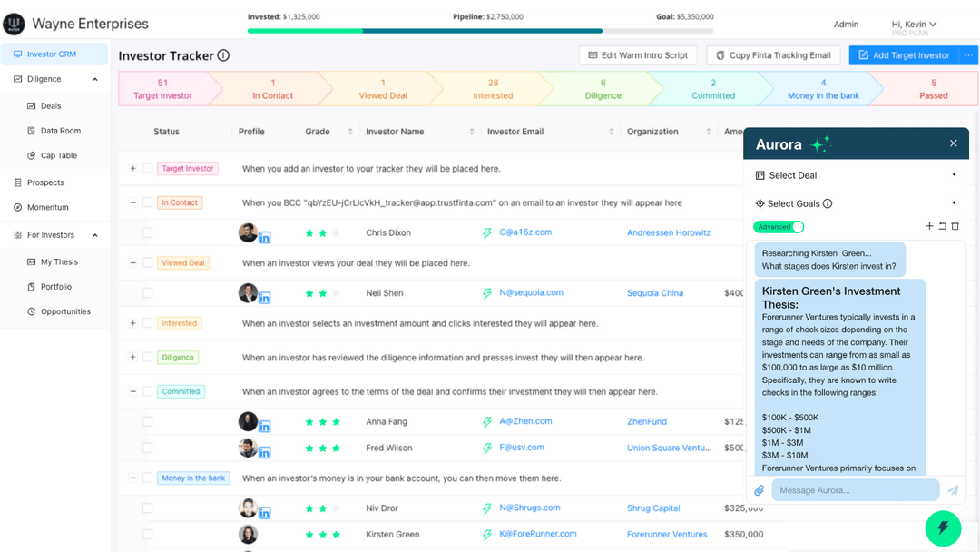Image resolution: width=980 pixels, height=552 pixels.
Task: Open Chris Dixon's LinkedIn profile icon
Action: [264, 238]
